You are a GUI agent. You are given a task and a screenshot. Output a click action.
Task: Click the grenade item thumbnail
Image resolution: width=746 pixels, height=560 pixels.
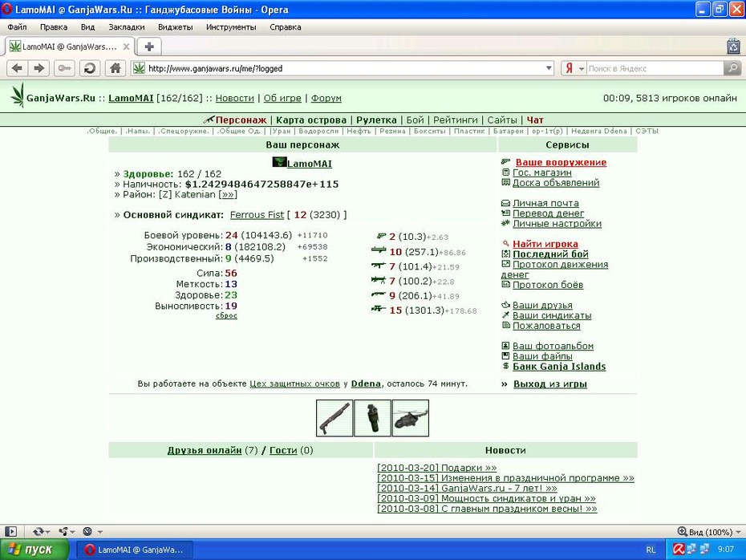click(x=372, y=418)
